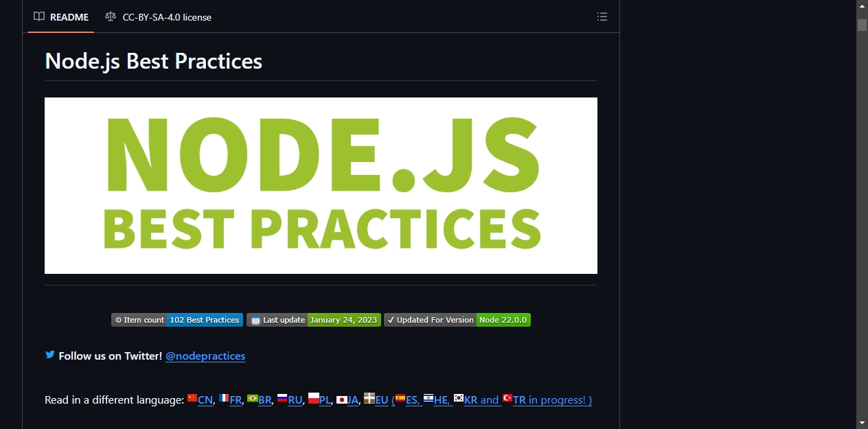Screen dimensions: 868x429
Task: Click the Spain flag icon
Action: [x=400, y=398]
